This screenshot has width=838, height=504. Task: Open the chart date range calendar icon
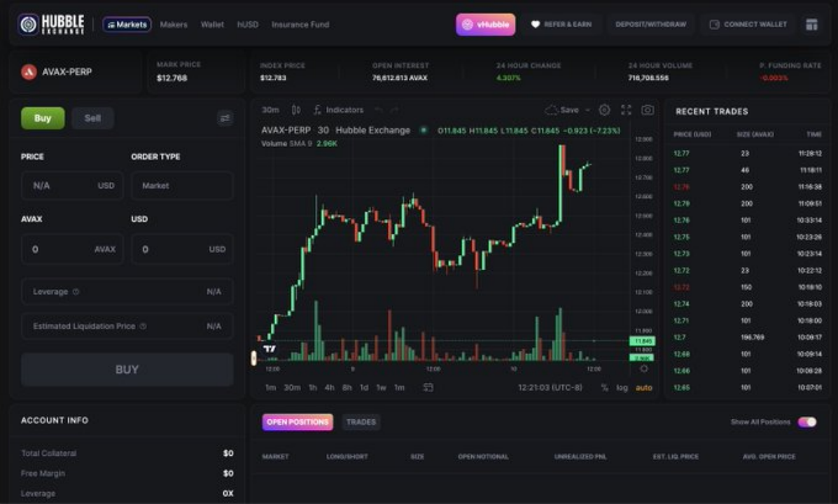coord(428,388)
